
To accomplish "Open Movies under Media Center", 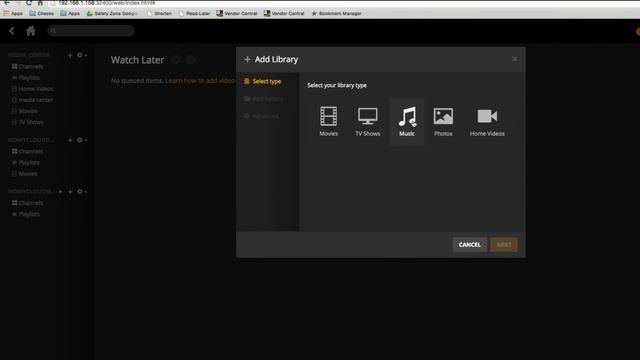I will tap(24, 111).
